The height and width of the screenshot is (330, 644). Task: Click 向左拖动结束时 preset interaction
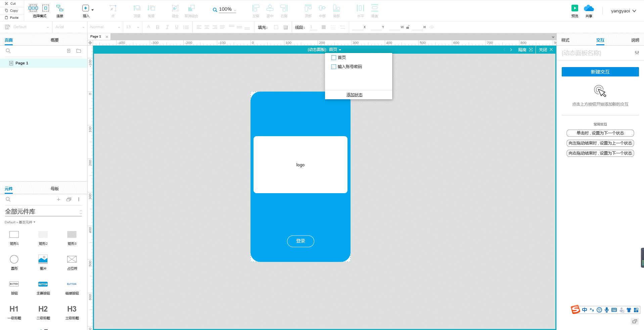(x=600, y=143)
